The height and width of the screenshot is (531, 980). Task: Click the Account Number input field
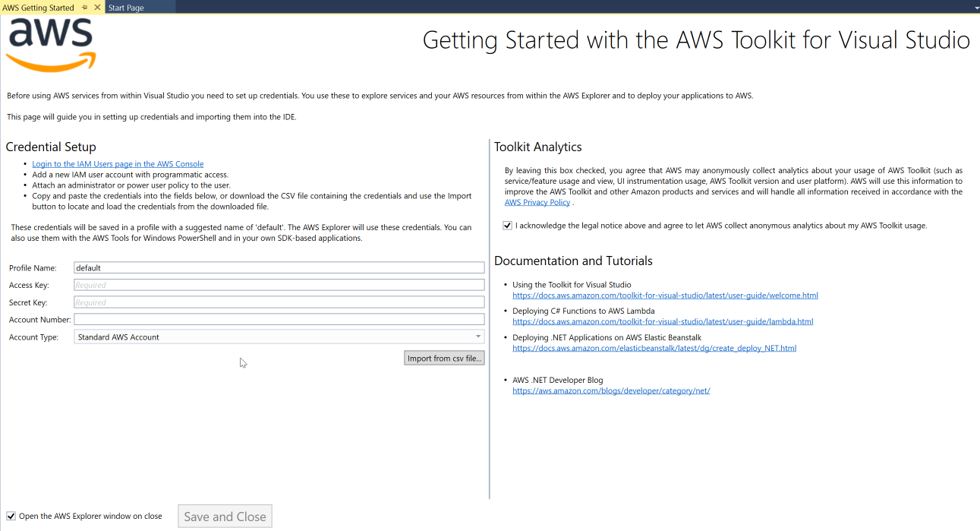tap(279, 320)
